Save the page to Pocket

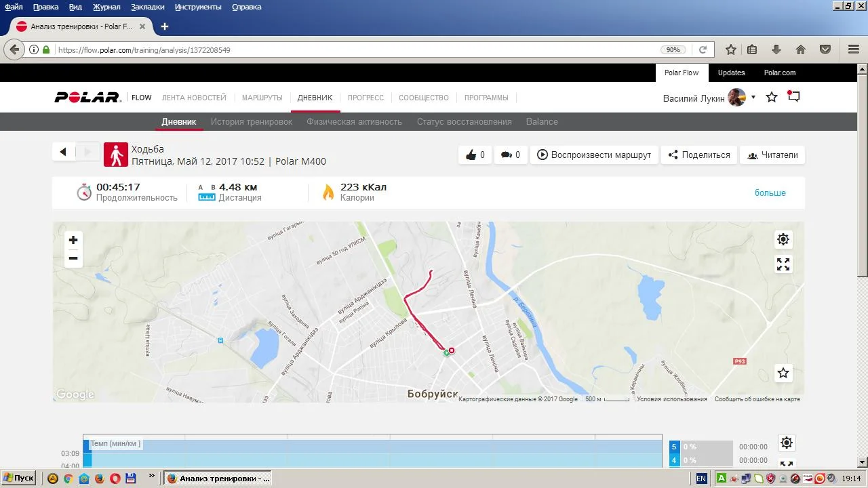coord(825,49)
